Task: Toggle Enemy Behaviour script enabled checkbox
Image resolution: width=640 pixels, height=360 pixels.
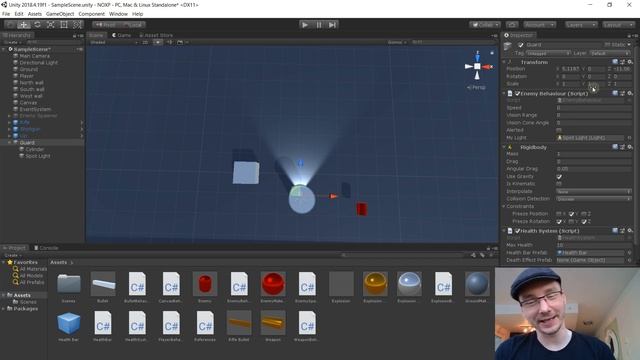Action: pos(517,93)
